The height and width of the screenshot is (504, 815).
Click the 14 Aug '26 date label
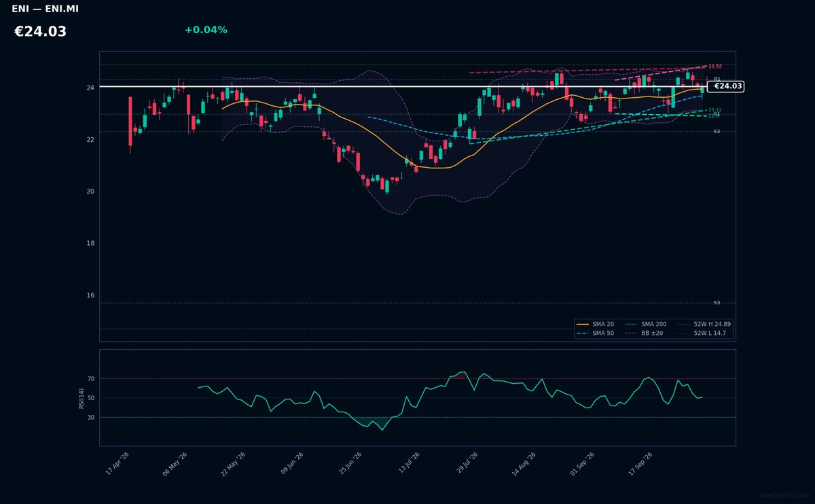(525, 464)
